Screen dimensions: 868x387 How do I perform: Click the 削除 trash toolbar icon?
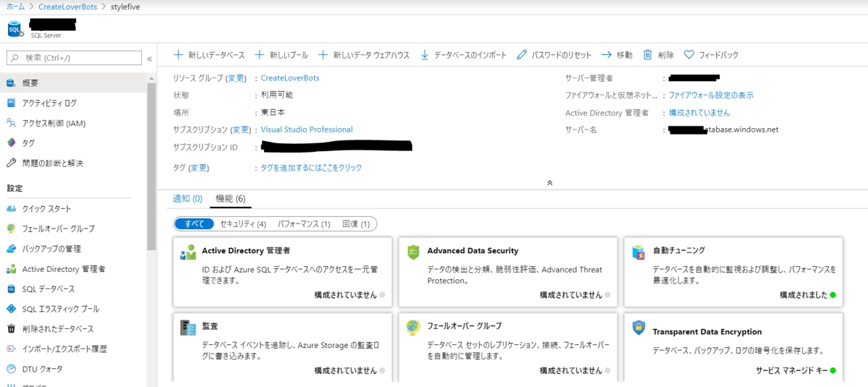coord(647,55)
